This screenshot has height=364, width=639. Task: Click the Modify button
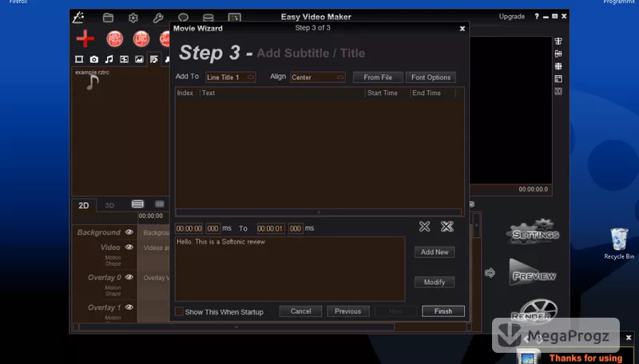[x=435, y=282]
